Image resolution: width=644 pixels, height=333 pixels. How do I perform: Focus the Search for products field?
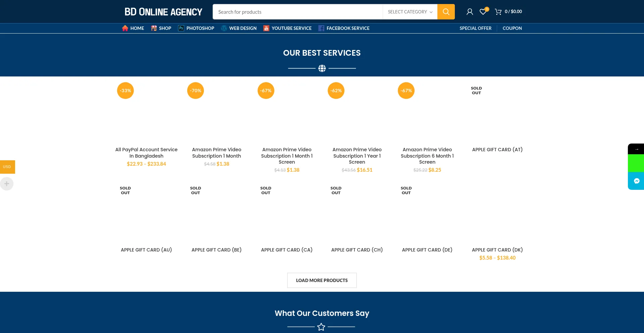(298, 12)
